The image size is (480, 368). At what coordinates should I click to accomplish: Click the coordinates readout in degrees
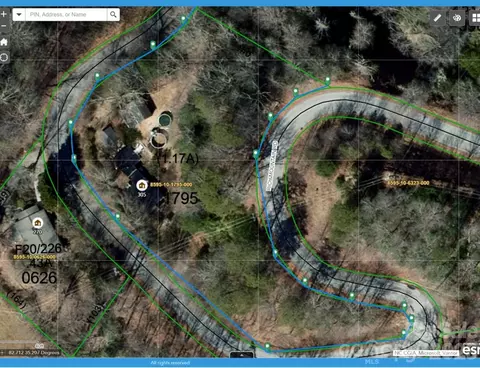tap(34, 353)
